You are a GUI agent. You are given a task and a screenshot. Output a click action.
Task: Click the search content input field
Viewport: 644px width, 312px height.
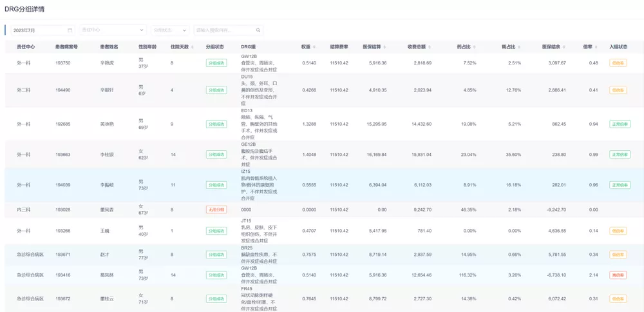pos(224,30)
